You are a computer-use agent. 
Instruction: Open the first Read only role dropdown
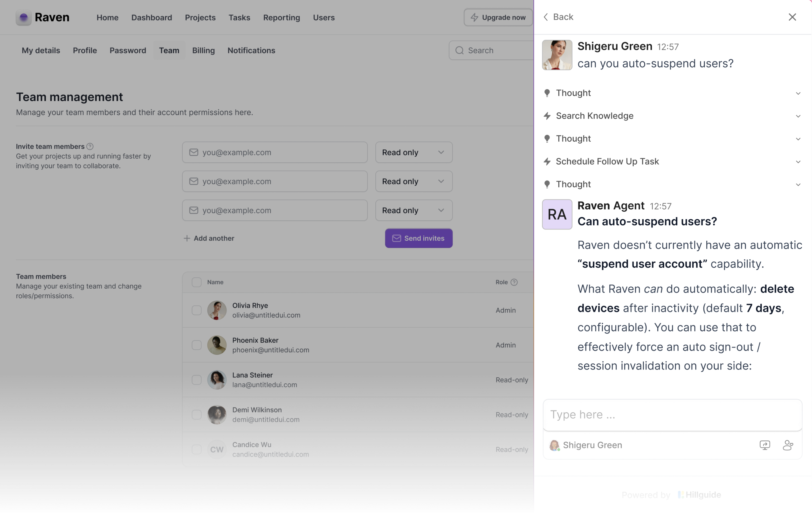click(413, 153)
